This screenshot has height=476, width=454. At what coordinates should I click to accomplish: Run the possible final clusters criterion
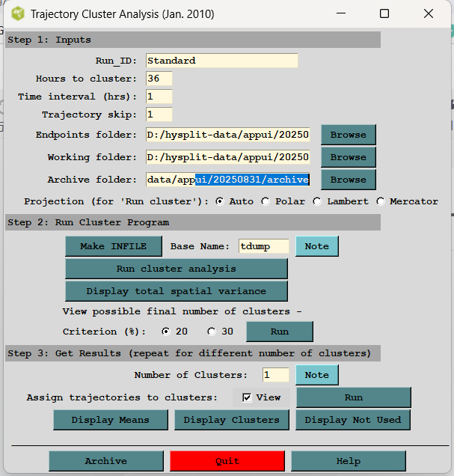279,332
